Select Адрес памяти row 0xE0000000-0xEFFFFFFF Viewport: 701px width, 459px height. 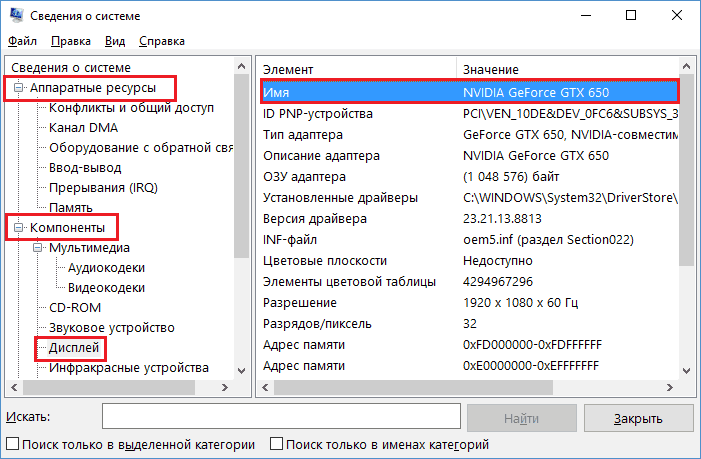[x=469, y=366]
